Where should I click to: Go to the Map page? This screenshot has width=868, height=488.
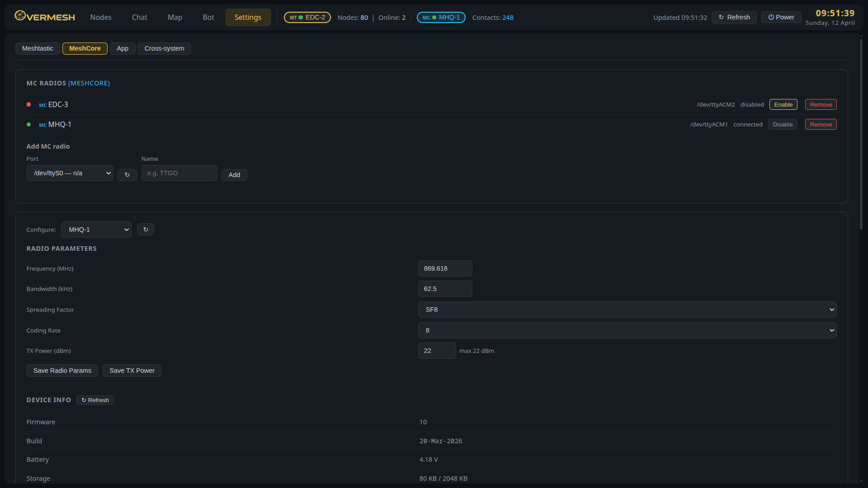coord(175,17)
